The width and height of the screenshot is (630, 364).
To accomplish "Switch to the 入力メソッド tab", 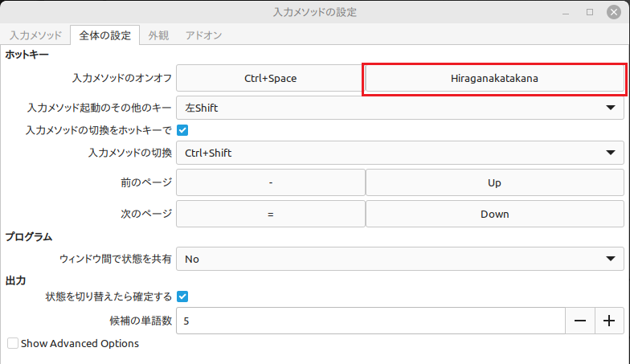I will 35,35.
